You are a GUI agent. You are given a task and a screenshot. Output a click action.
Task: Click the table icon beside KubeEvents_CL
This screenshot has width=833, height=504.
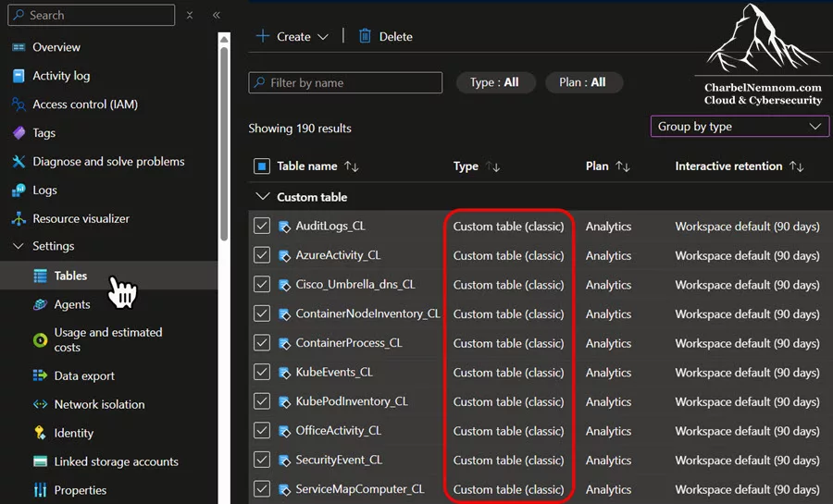click(285, 373)
